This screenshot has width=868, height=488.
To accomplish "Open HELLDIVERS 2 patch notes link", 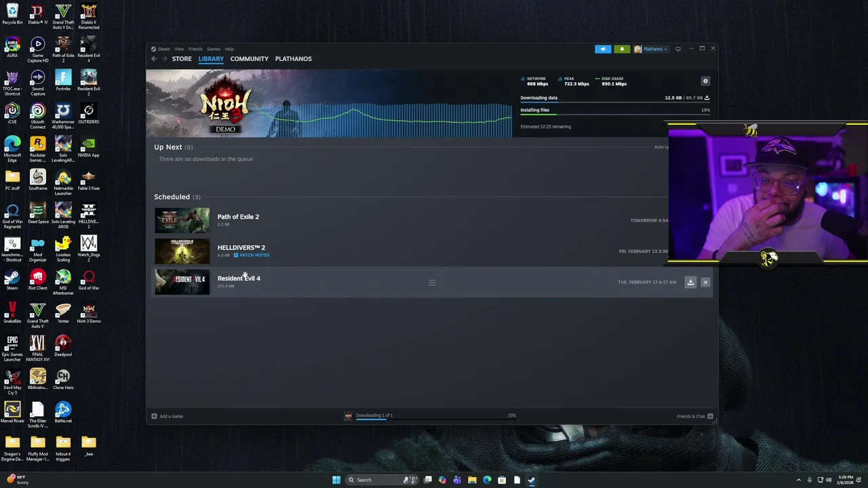I will (252, 255).
